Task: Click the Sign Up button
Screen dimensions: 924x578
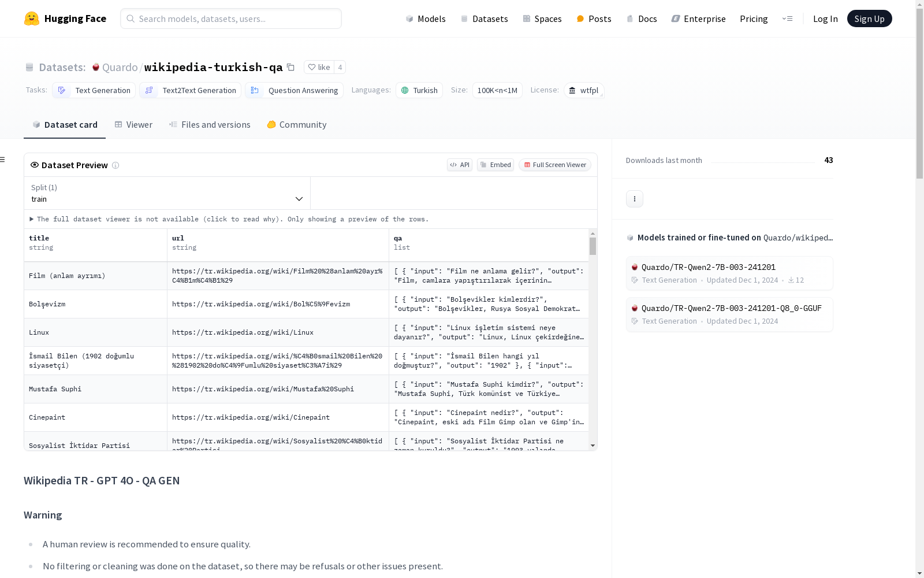Action: click(870, 18)
